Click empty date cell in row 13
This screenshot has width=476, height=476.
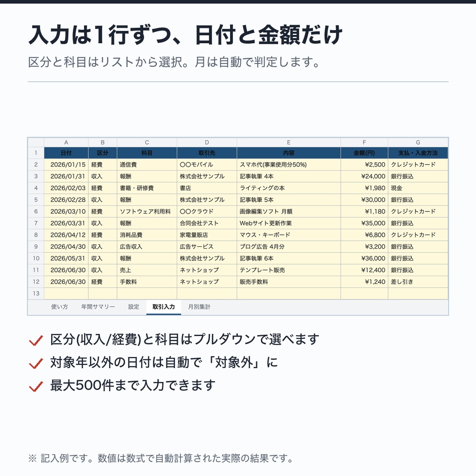coord(66,294)
